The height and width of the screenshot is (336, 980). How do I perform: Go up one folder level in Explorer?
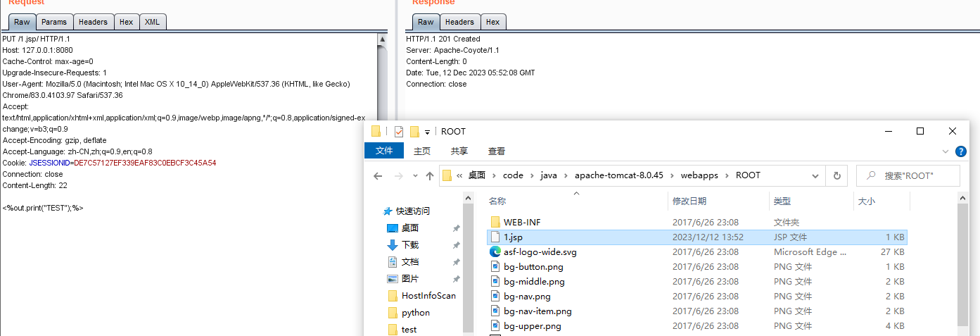428,176
